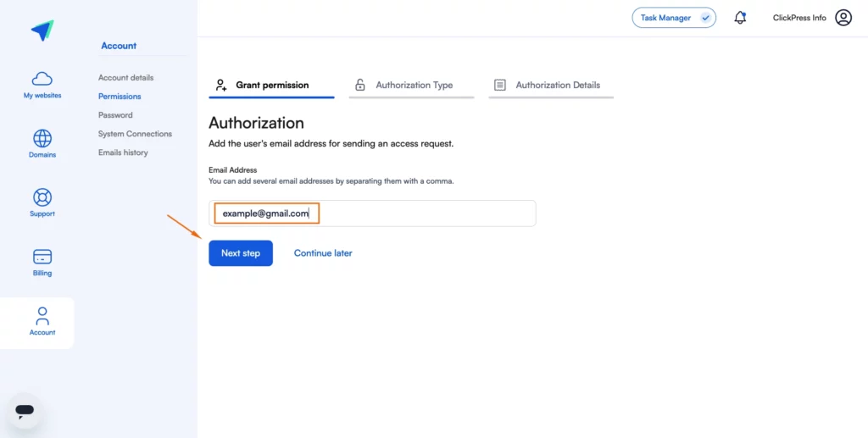Open My websites cloud icon
This screenshot has height=438, width=868.
click(x=42, y=79)
